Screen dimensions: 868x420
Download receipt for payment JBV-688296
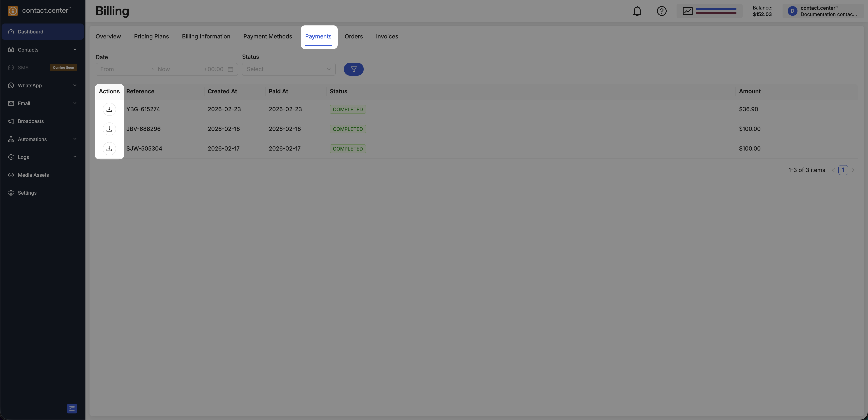[109, 129]
